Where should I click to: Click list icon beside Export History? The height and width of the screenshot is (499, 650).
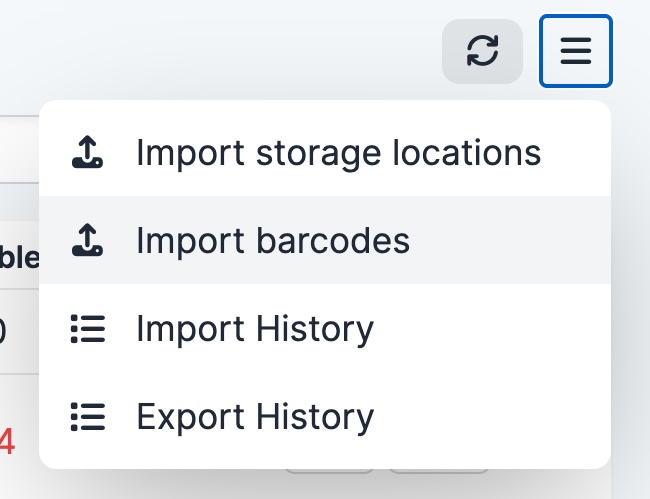click(x=88, y=415)
